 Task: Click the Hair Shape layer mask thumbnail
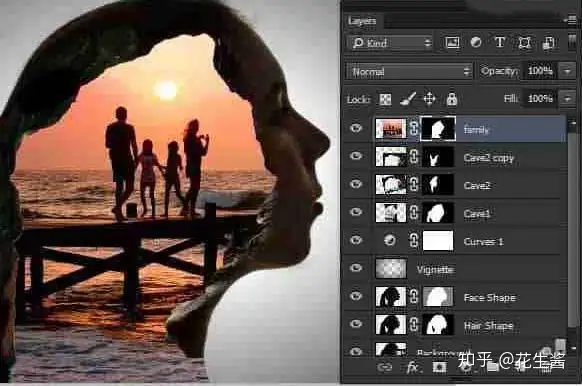pos(438,324)
